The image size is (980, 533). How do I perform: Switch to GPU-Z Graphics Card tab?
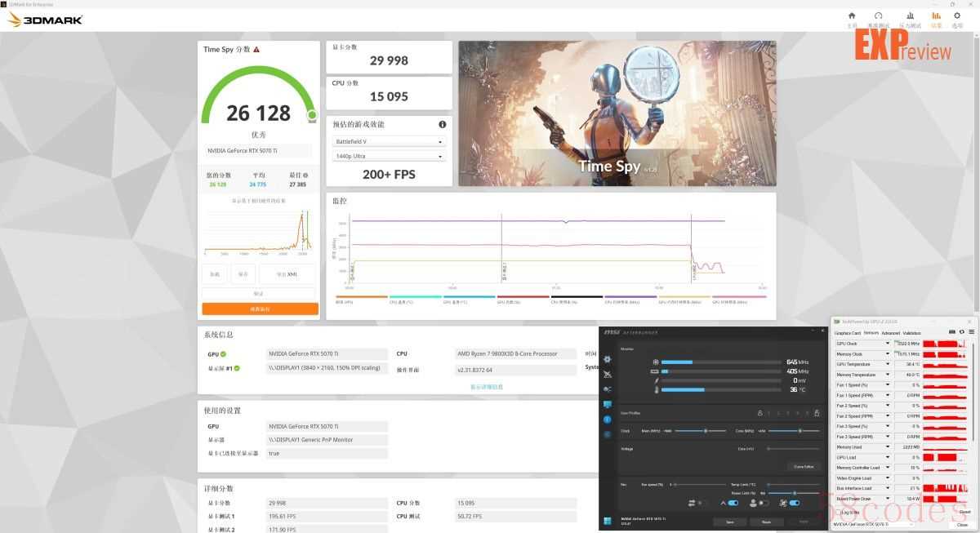coord(848,333)
